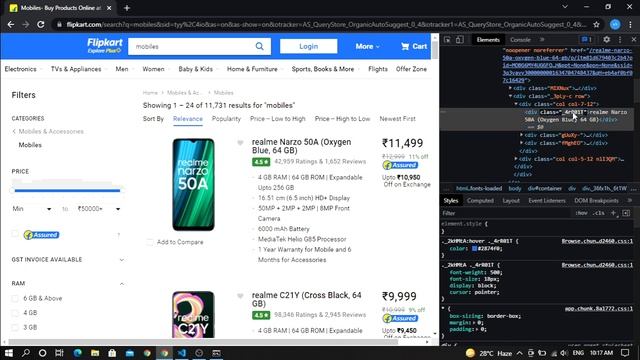This screenshot has width=640, height=360.
Task: Collapse the RAM filter section
Action: (x=122, y=284)
